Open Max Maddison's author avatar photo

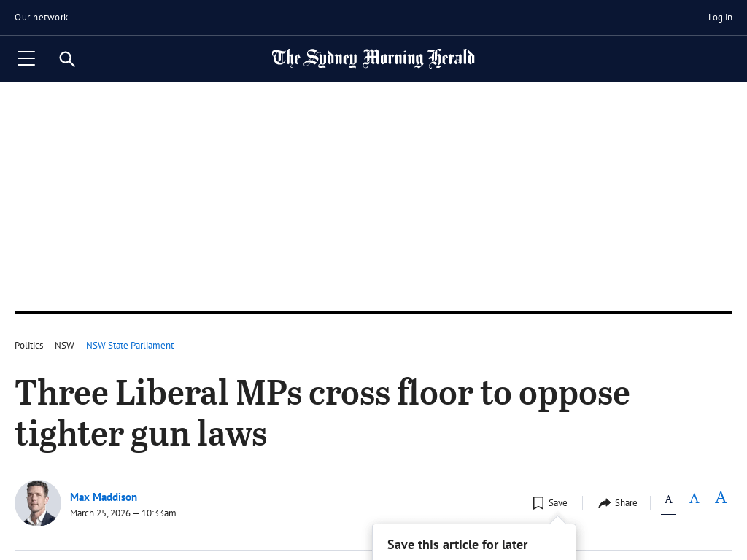(38, 503)
